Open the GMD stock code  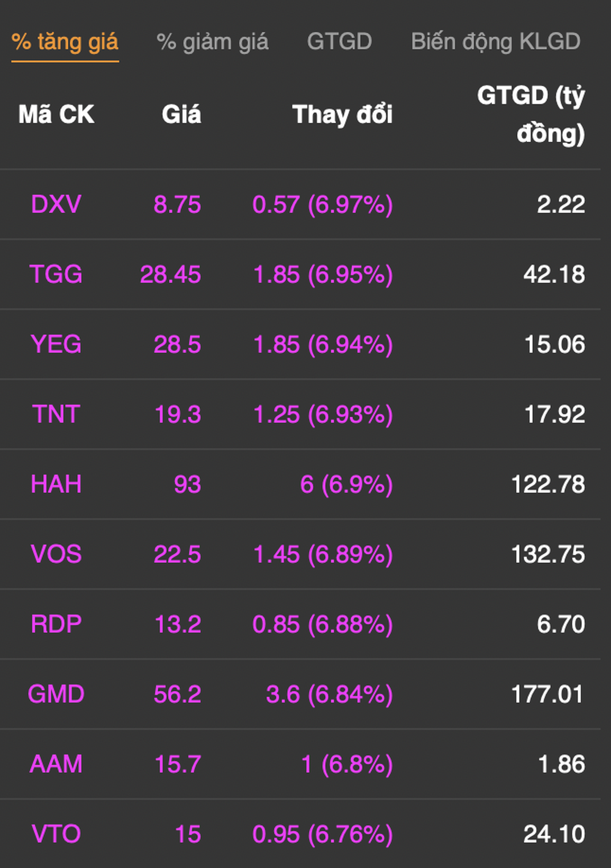pos(56,694)
